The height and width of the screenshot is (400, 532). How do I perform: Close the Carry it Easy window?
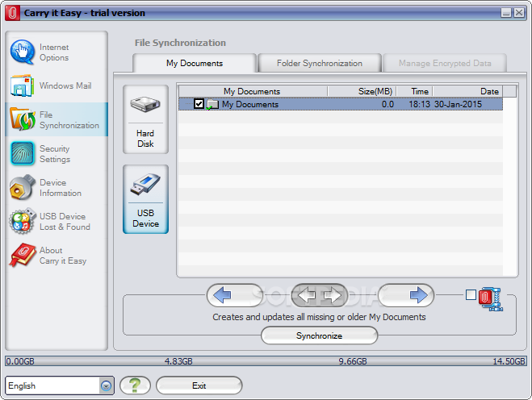(x=519, y=13)
